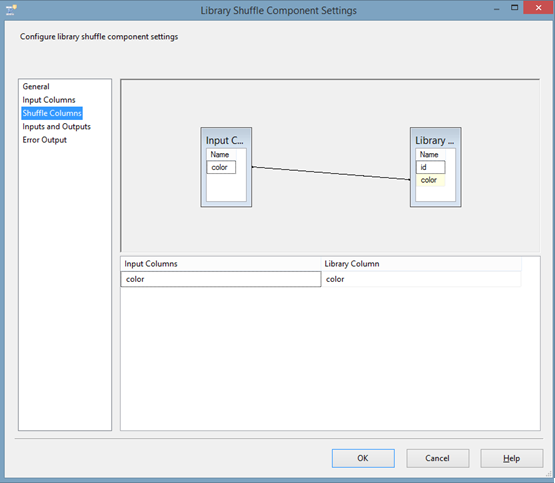555x483 pixels.
Task: Click the Library box title
Action: [435, 140]
